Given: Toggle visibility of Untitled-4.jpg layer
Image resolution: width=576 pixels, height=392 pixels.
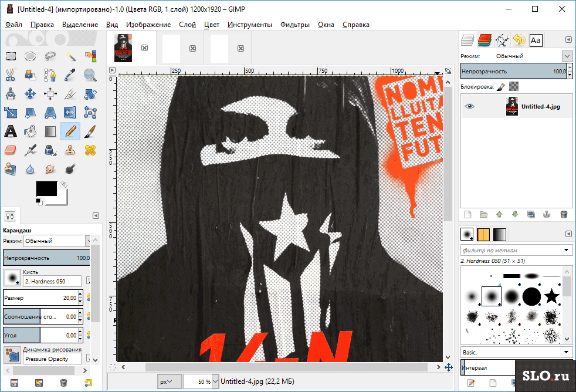Looking at the screenshot, I should (469, 106).
